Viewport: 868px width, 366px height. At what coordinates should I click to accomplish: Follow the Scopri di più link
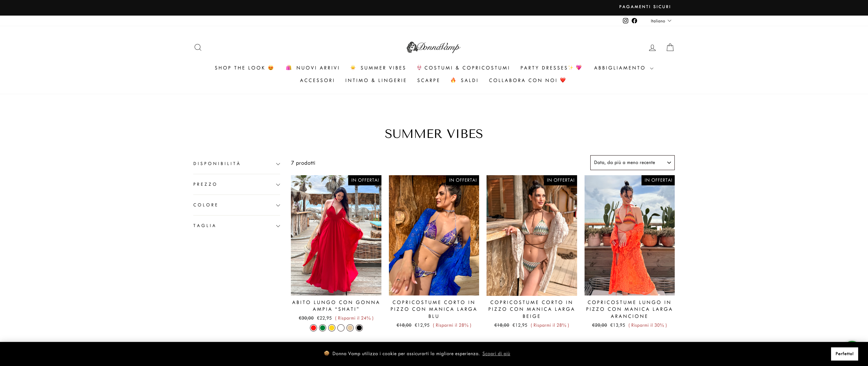(x=496, y=353)
